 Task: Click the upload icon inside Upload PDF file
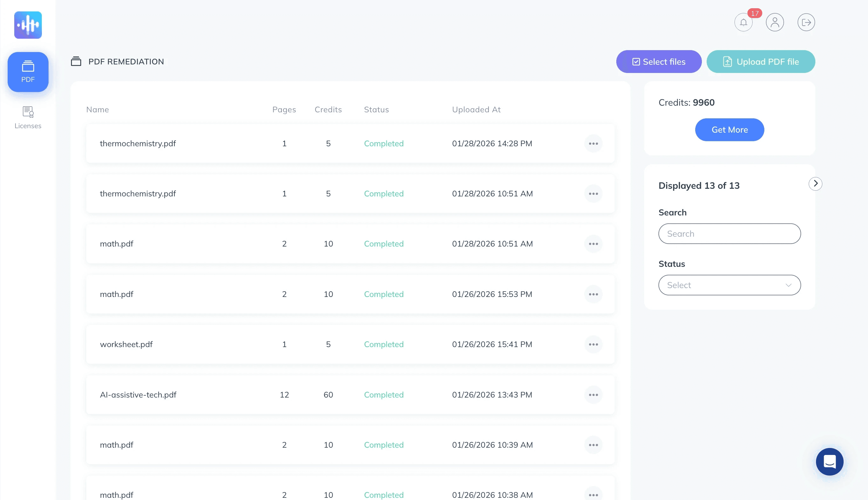pyautogui.click(x=728, y=62)
